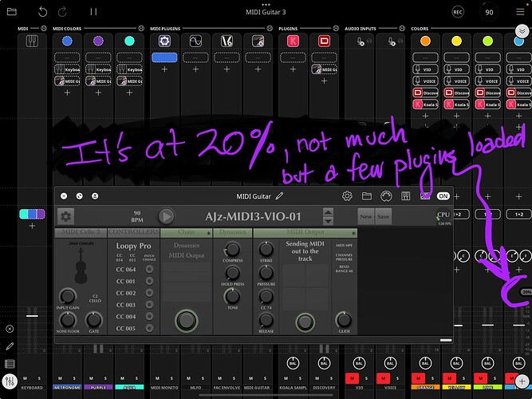Viewport: 532px width, 399px height.
Task: Click the Koala Sampler plugin icon
Action: pos(294,41)
